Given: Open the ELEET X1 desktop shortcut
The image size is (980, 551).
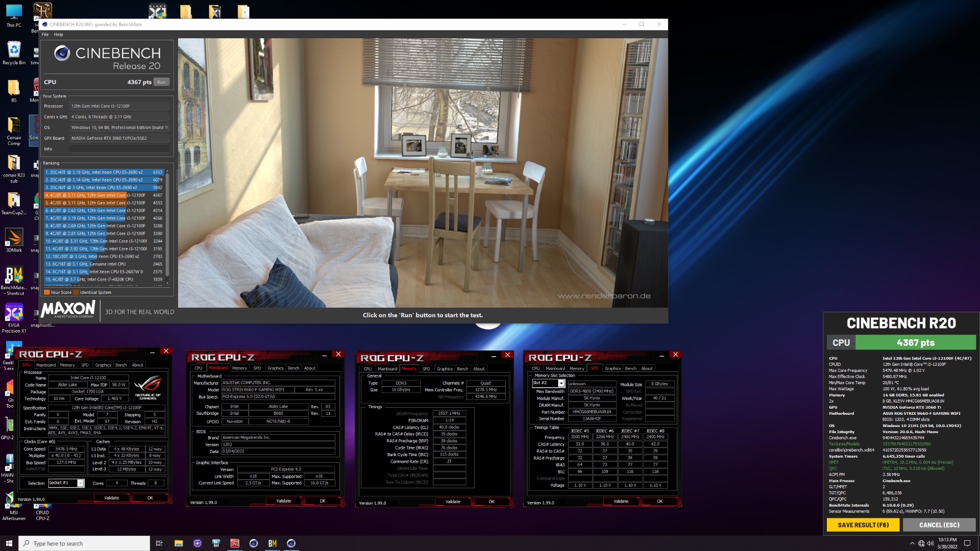Looking at the screenshot, I should (157, 11).
